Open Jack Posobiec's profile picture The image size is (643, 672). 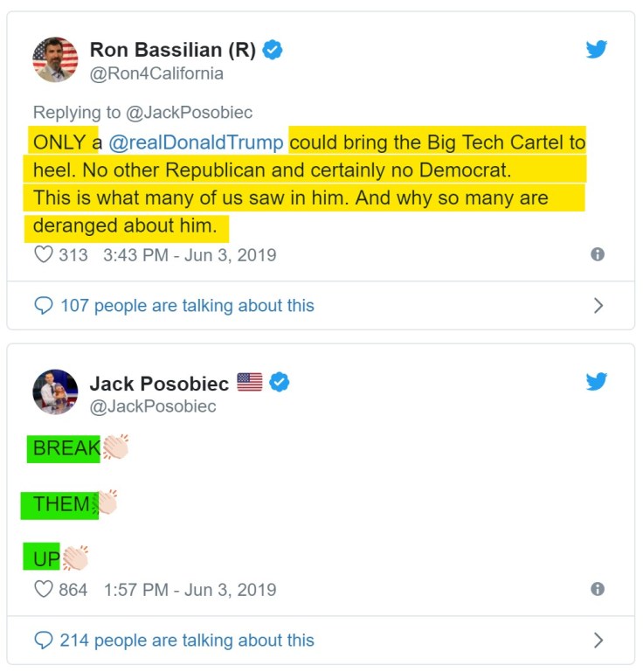point(55,391)
